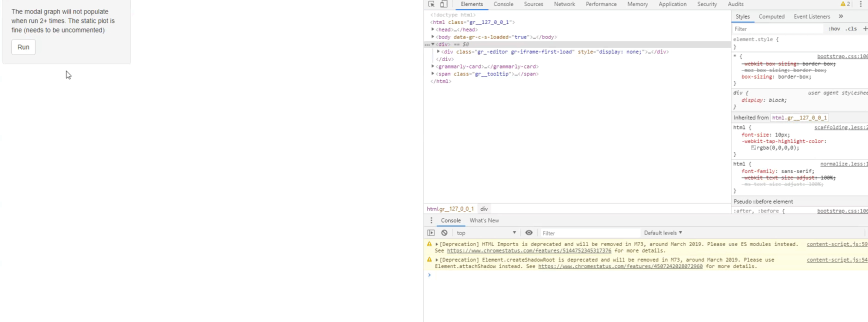Expand the createShadowRoot deprecation message
Screen dimensions: 868x322
437,260
